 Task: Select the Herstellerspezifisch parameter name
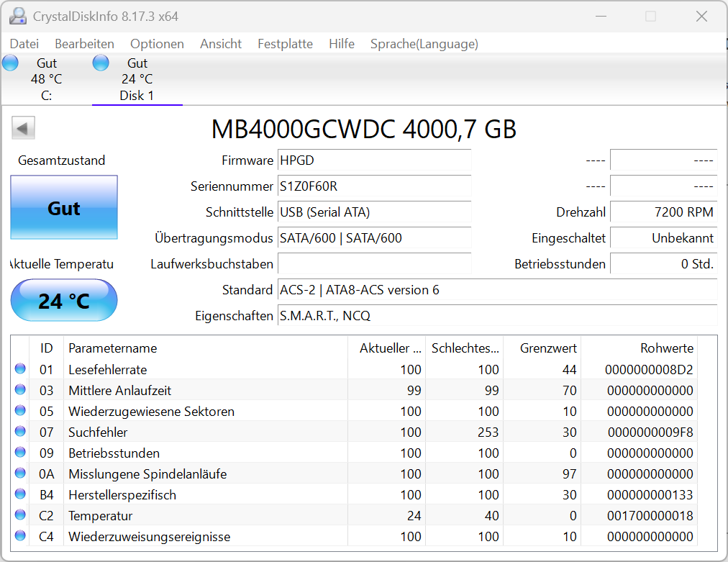[122, 495]
